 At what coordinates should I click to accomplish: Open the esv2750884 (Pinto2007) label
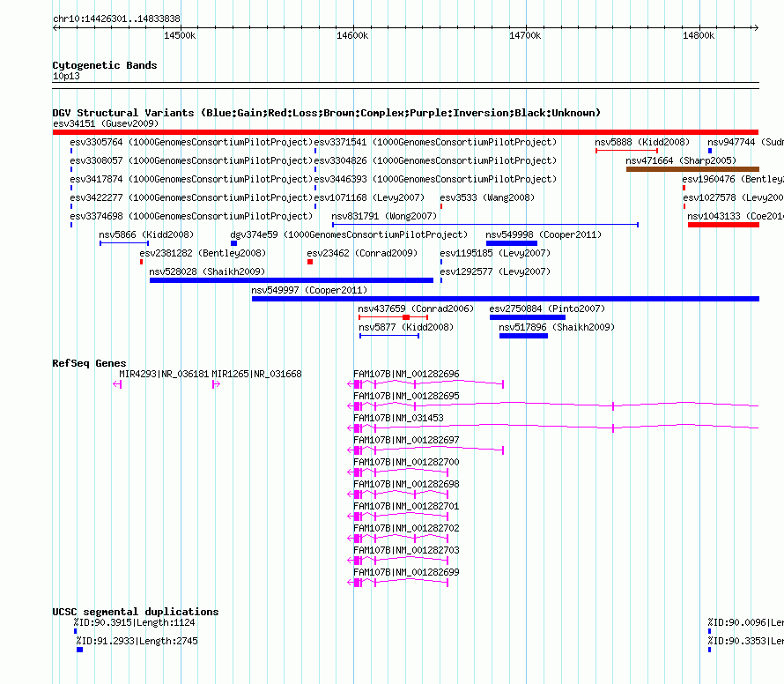coord(547,309)
